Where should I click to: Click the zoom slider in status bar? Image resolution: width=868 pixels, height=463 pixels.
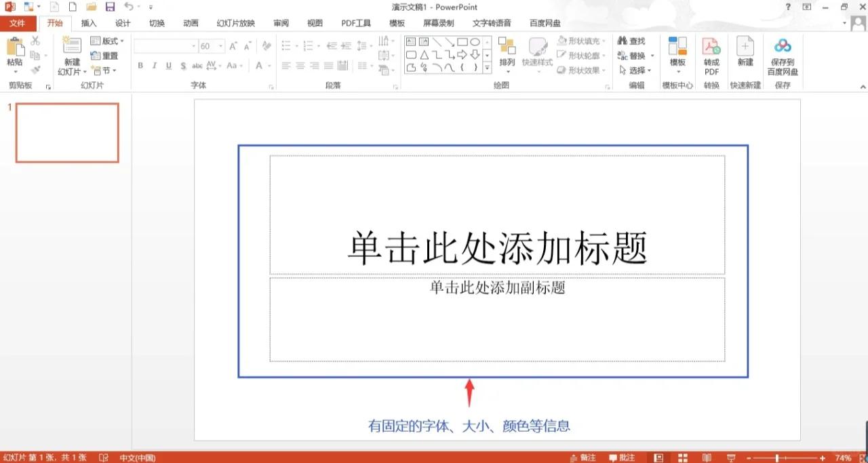tap(776, 458)
